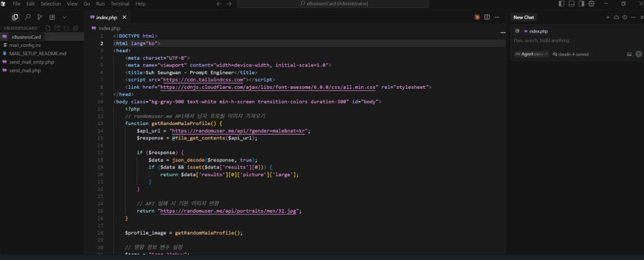Refresh the Explorer file list
Image resolution: width=644 pixels, height=260 pixels.
click(x=66, y=28)
